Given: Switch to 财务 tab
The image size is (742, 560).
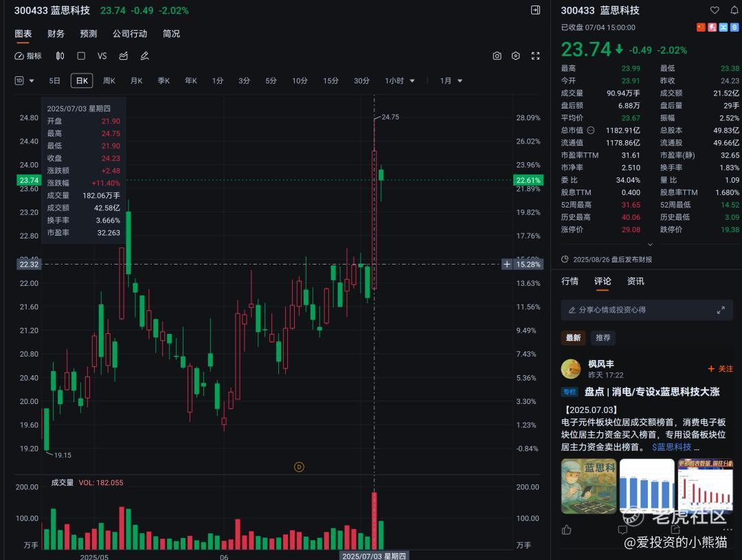Looking at the screenshot, I should click(56, 34).
